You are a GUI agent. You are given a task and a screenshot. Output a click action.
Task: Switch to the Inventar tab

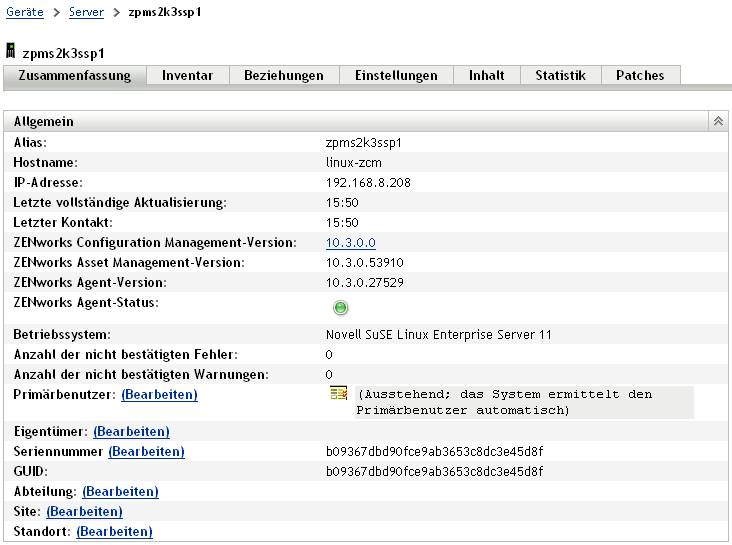[x=188, y=75]
